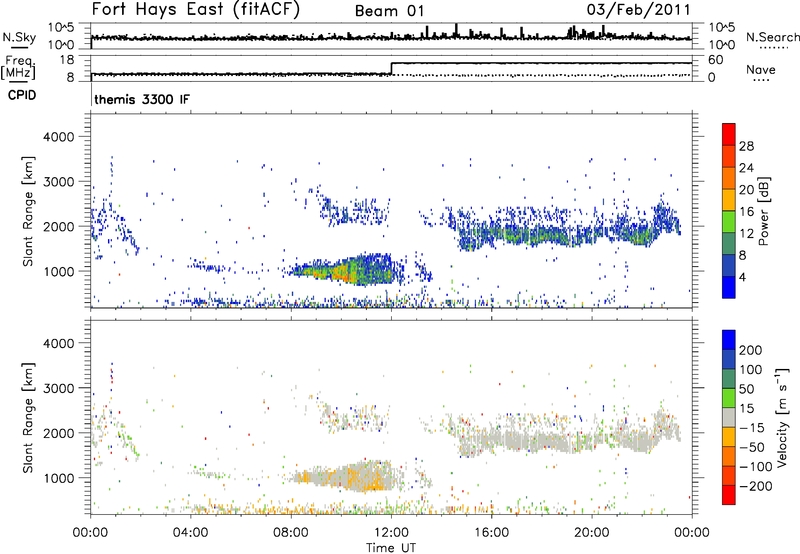Screen dimensions: 800x554
Task: Click the tall N.Sky noise spike near 14:30
Action: point(456,30)
